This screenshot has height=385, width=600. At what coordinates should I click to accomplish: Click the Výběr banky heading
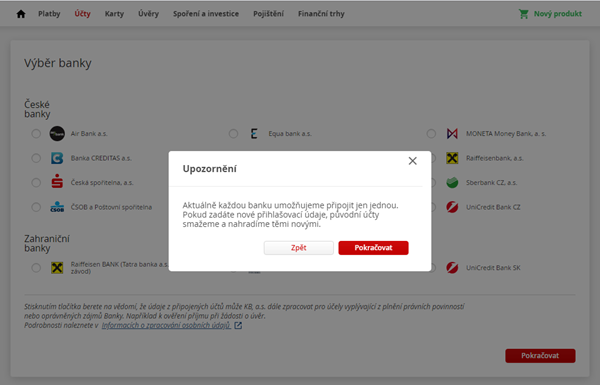pyautogui.click(x=58, y=63)
